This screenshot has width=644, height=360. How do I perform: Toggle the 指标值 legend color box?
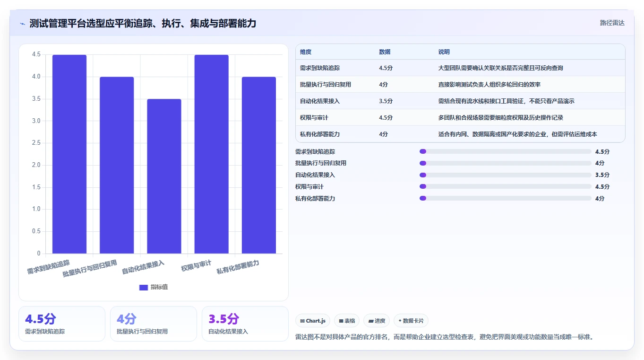point(144,287)
